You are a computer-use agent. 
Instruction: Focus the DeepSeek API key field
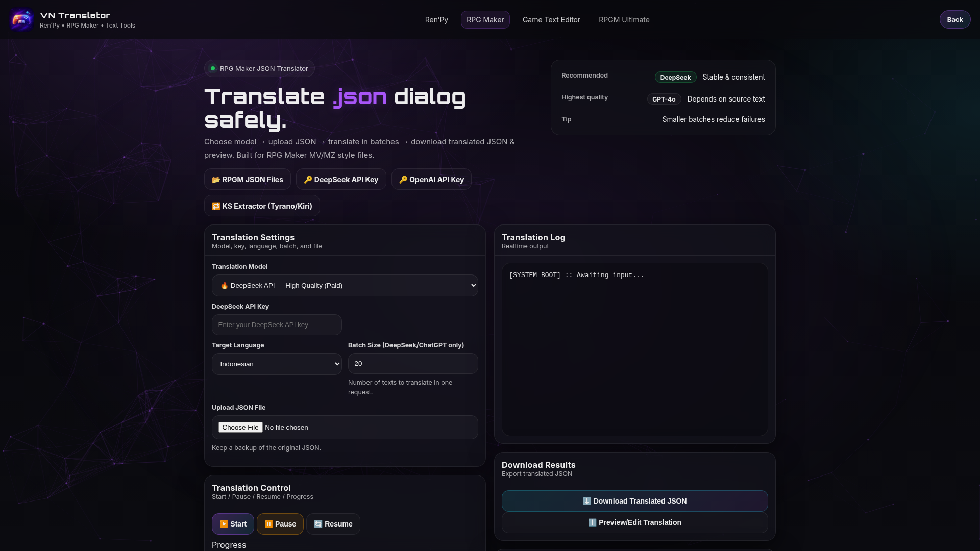coord(277,325)
